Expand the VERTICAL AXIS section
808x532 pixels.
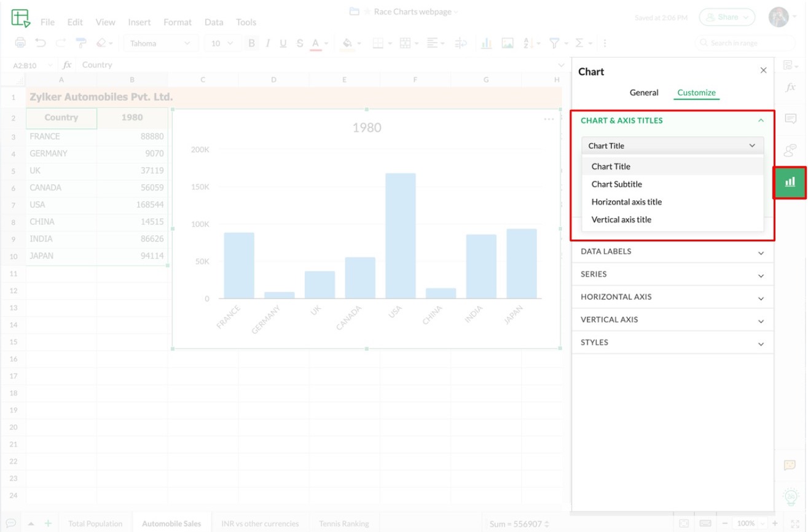click(x=672, y=320)
